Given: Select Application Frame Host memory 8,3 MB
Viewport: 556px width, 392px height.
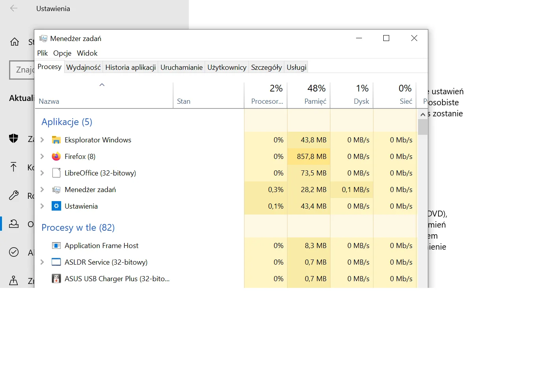Looking at the screenshot, I should point(315,246).
